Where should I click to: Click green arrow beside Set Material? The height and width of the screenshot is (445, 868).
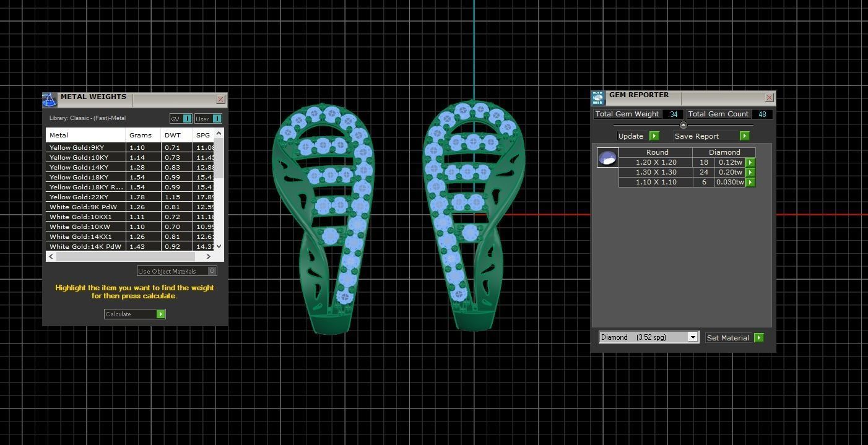pos(759,338)
